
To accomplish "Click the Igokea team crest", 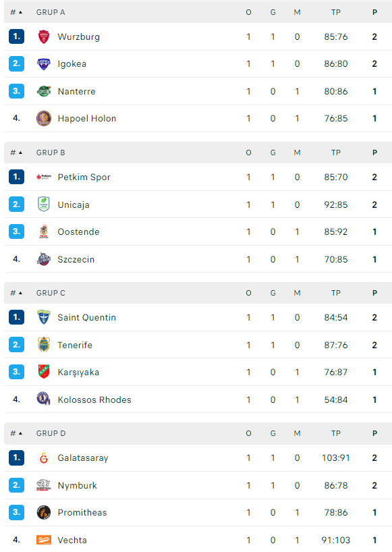I will point(44,64).
